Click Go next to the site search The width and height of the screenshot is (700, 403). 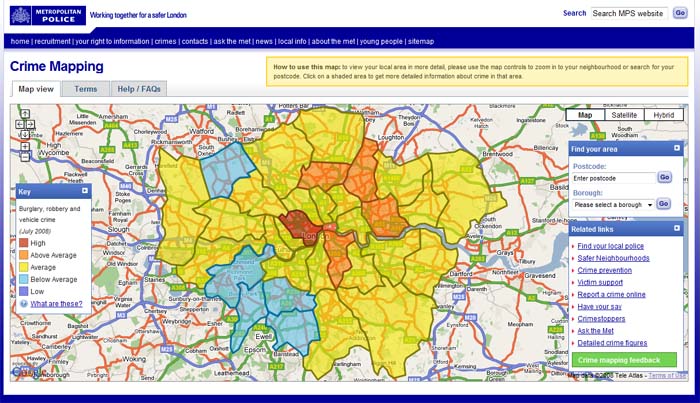[680, 13]
